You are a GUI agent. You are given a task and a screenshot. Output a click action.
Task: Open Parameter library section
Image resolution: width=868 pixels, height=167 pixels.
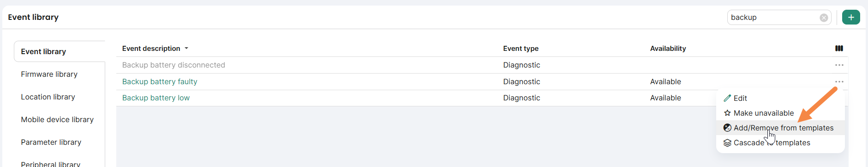tap(51, 142)
